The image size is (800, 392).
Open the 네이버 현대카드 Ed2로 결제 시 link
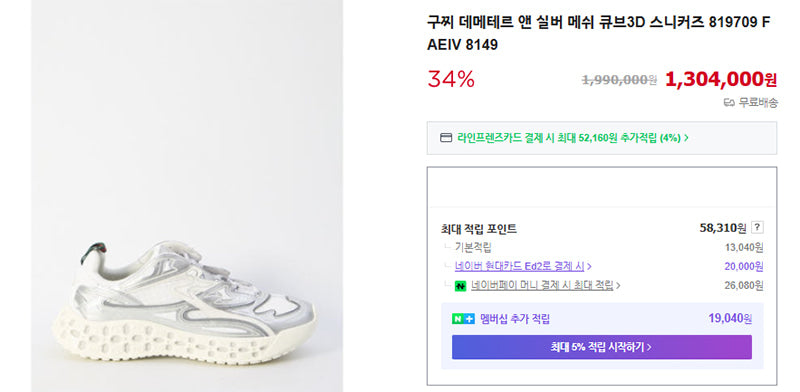tap(520, 266)
